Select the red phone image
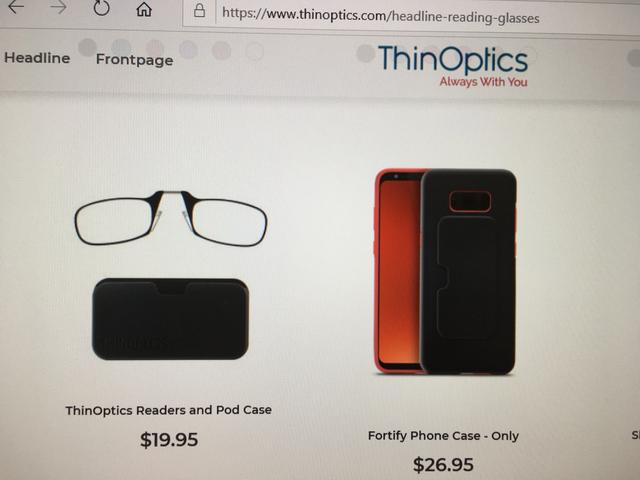Screen dimensions: 640x480 (398, 270)
